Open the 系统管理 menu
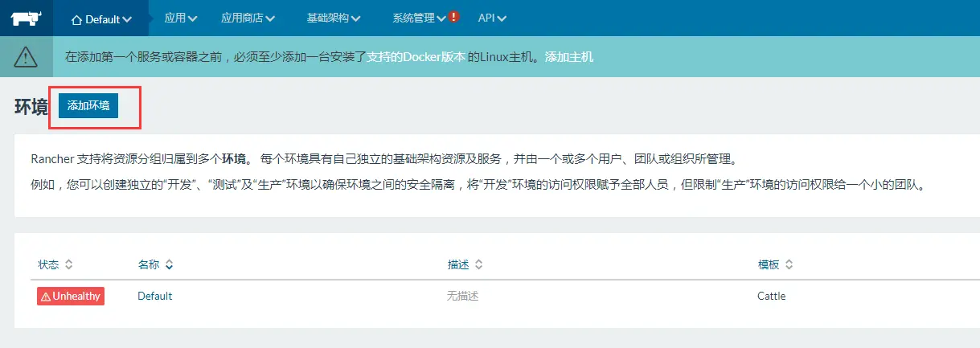This screenshot has width=980, height=348. 420,18
